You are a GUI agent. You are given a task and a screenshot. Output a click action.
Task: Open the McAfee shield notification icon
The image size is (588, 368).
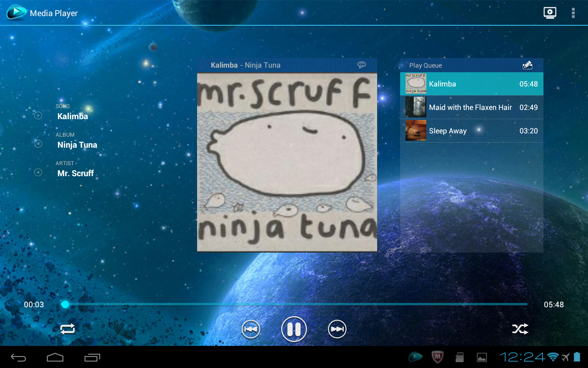(438, 356)
